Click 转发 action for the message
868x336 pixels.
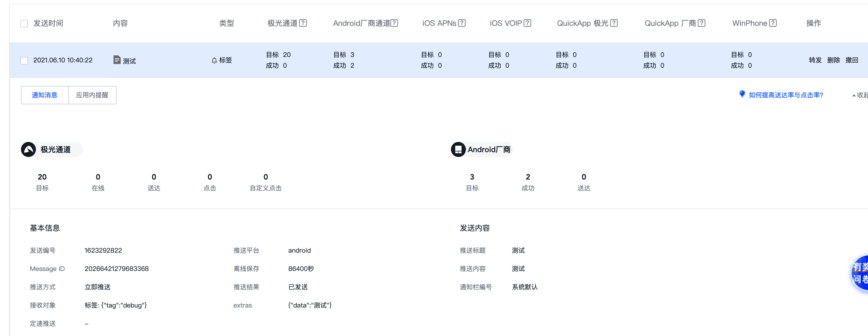pos(815,60)
